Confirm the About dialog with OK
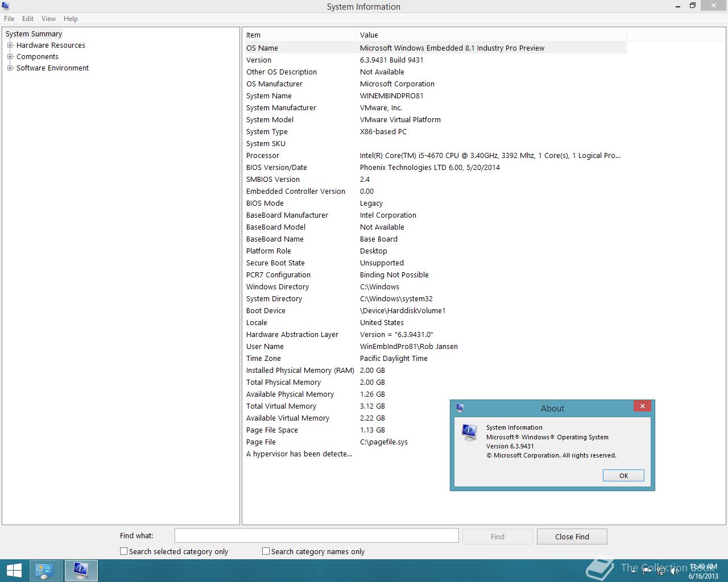Viewport: 728px width, 582px height. click(x=623, y=476)
